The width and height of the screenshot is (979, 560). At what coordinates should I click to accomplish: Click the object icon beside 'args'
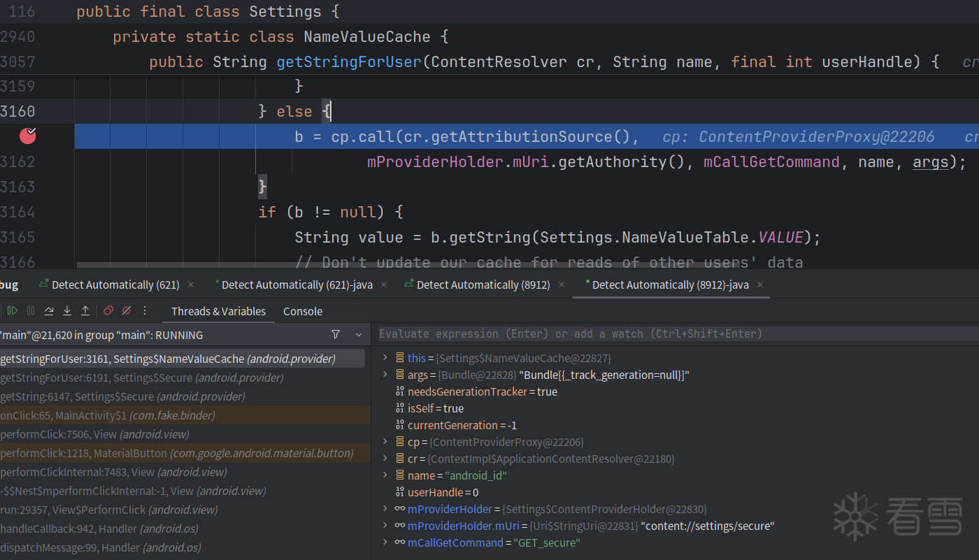coord(400,375)
